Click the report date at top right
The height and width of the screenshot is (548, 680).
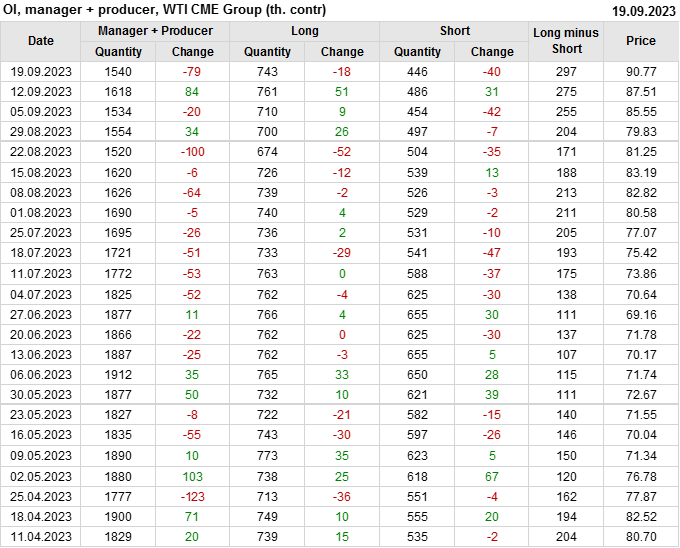tap(643, 10)
